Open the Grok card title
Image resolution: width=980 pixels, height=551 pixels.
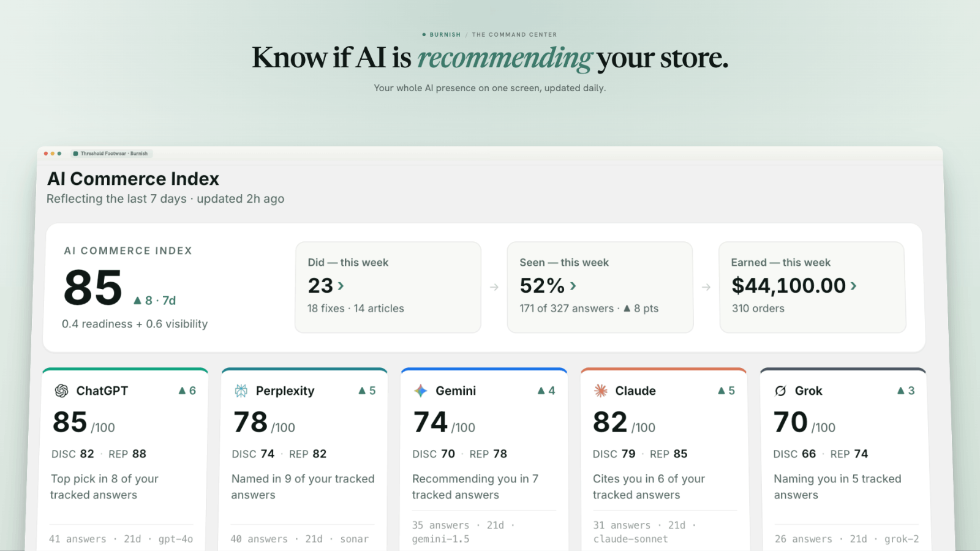coord(809,391)
